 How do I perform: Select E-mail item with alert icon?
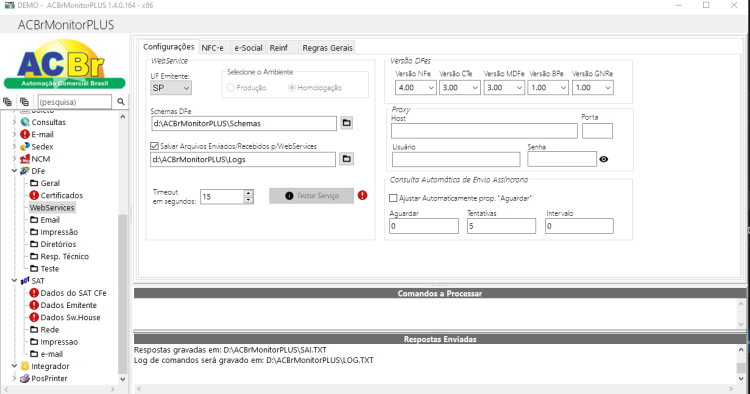pos(37,134)
